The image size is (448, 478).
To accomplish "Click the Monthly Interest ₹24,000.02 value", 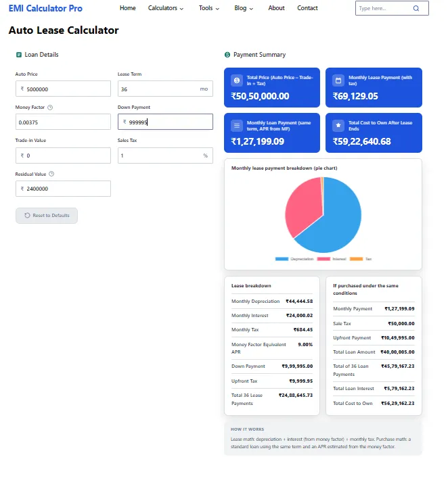I will coord(299,316).
